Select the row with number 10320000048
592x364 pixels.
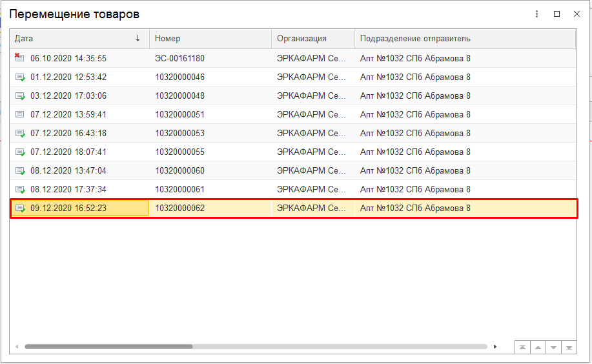tap(179, 96)
